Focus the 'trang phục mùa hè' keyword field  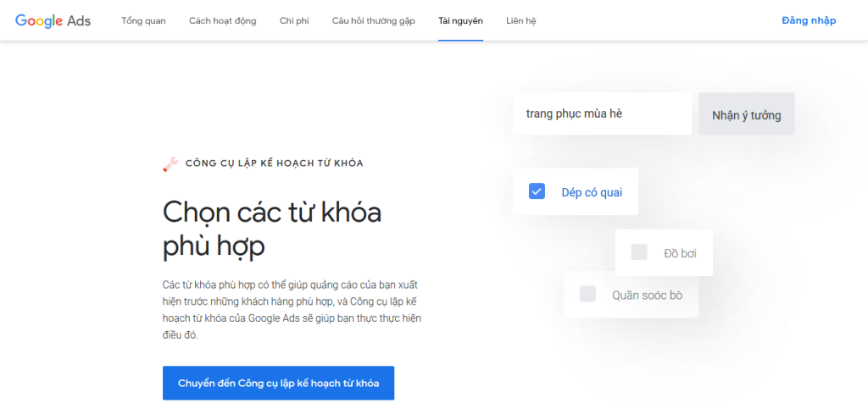(x=602, y=113)
